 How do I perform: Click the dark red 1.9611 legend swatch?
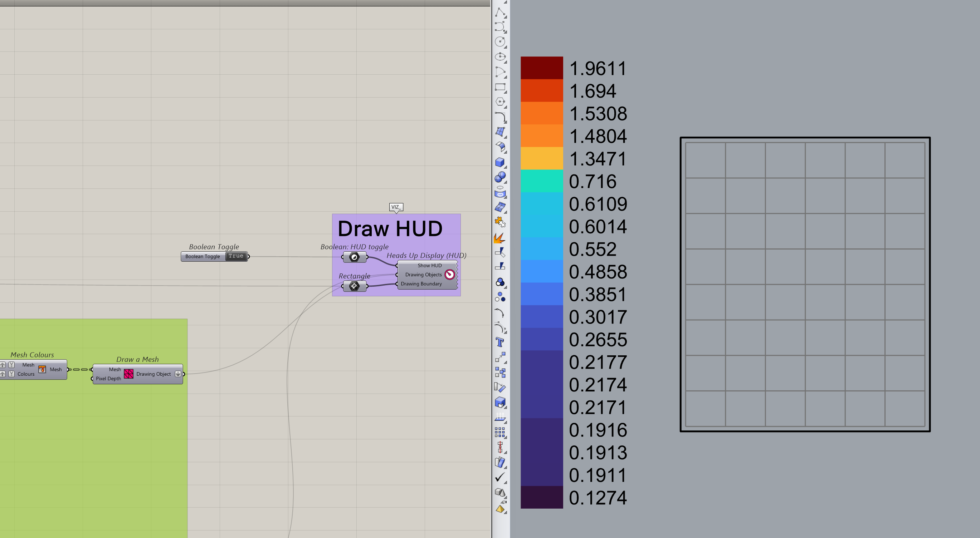coord(541,68)
